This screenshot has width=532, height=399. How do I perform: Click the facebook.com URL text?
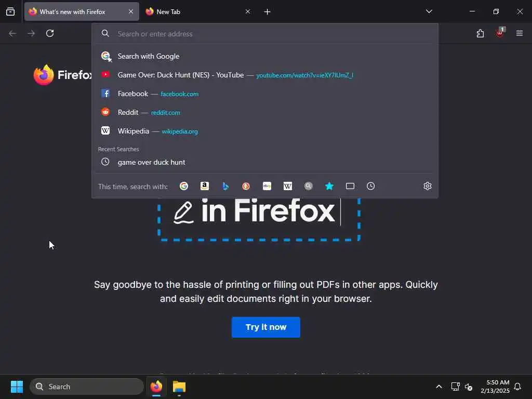(179, 94)
